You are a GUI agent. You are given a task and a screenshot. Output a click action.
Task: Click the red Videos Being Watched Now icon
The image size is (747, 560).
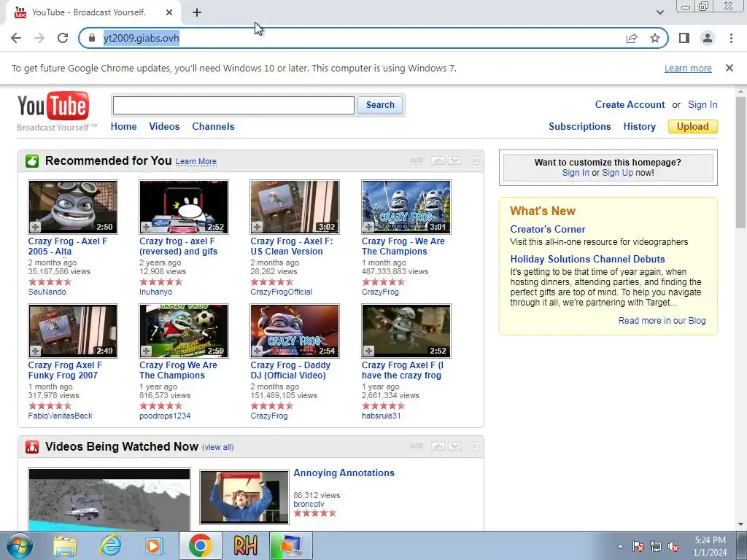pyautogui.click(x=32, y=447)
